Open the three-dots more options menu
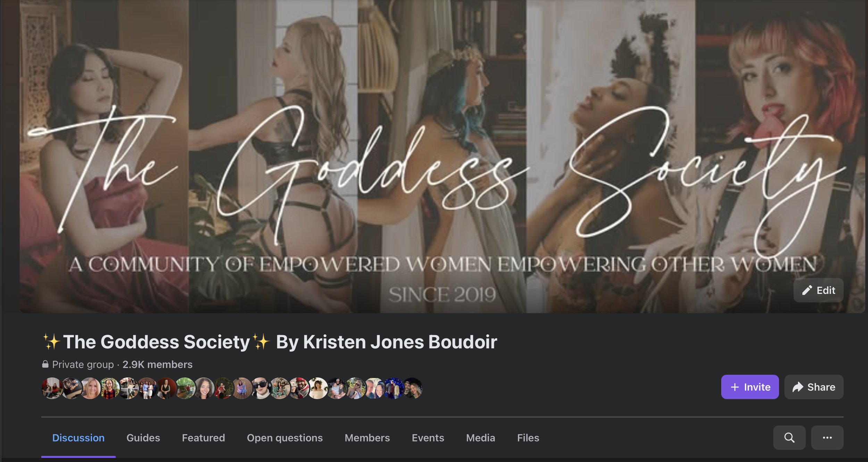The image size is (868, 462). [x=827, y=437]
